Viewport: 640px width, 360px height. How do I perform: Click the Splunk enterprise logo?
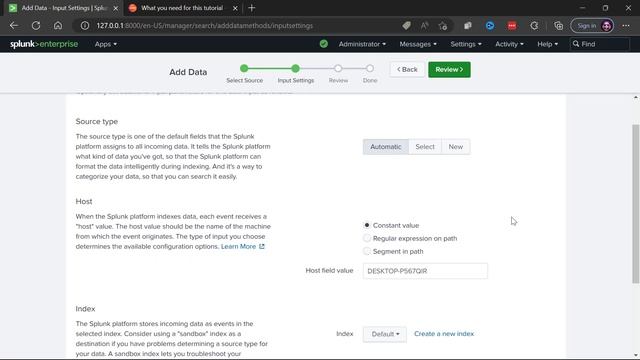[44, 44]
